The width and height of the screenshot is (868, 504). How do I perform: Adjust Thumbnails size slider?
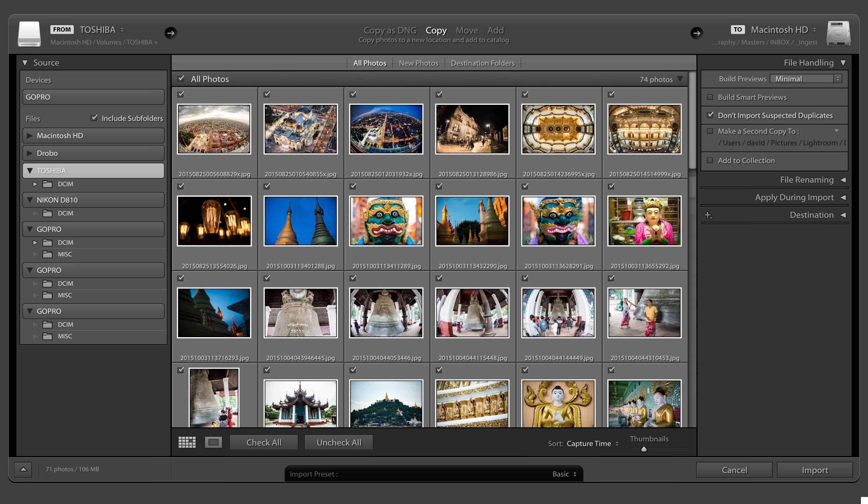pos(644,449)
